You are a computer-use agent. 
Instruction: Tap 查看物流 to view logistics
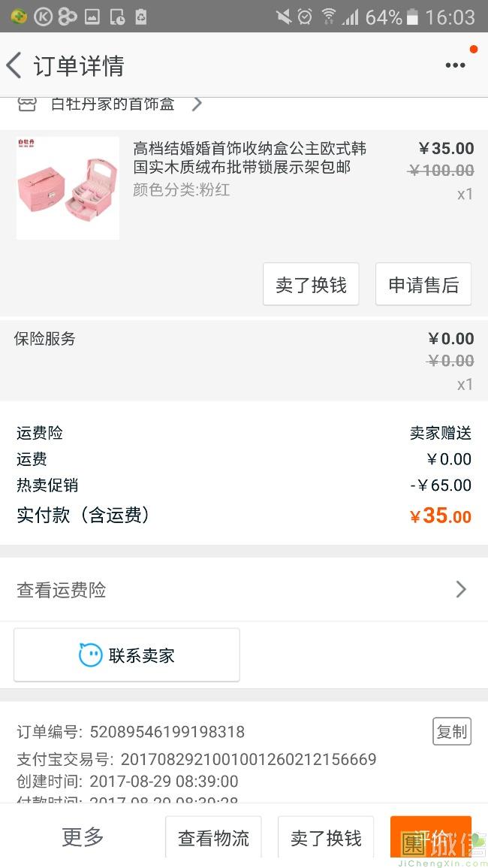[x=213, y=838]
